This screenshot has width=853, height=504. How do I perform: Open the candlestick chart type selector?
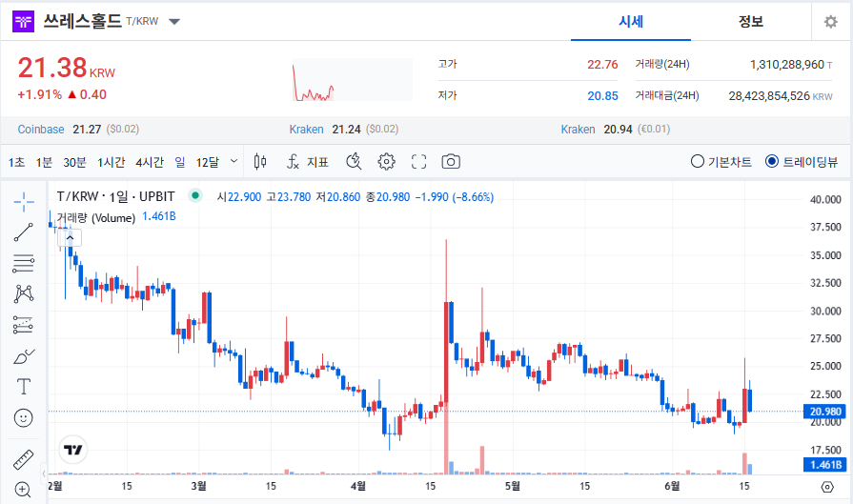(x=260, y=161)
